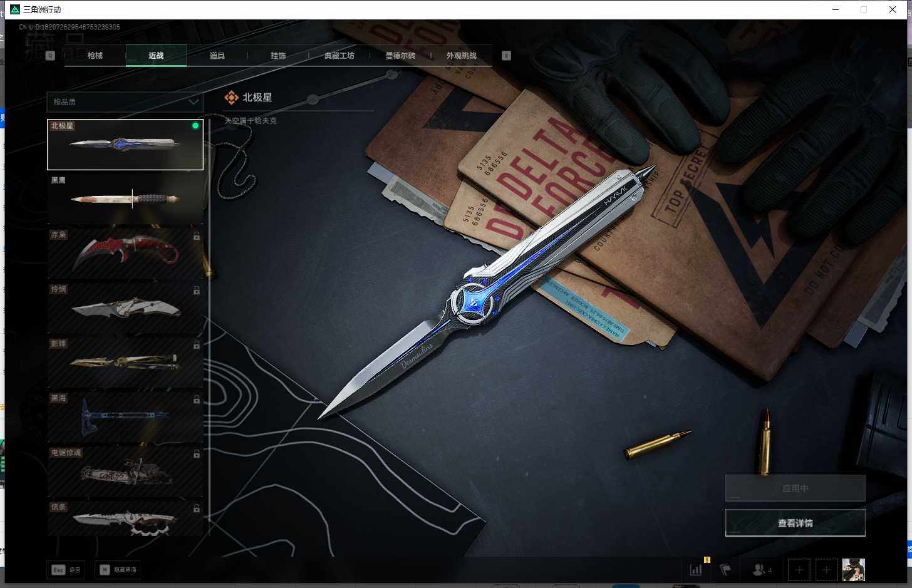Click the left empty squad slot plus
This screenshot has width=912, height=588.
(799, 570)
